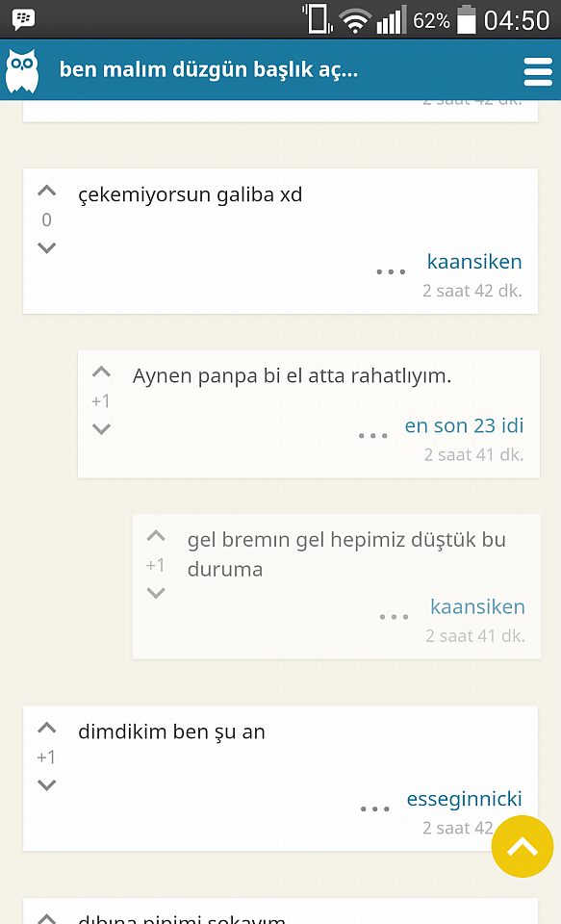Upvote the 'çekemiyorsun galiba xd' entry
This screenshot has width=561, height=924.
tap(46, 191)
